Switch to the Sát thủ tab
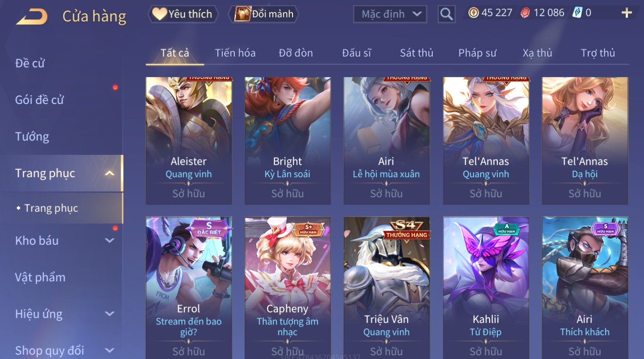Screen dimensions: 644x359 pos(417,53)
